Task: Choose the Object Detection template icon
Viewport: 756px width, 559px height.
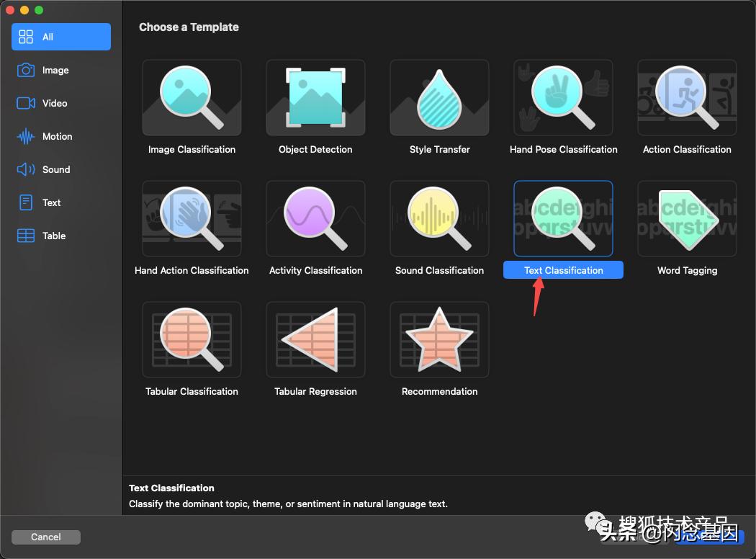Action: pyautogui.click(x=315, y=98)
